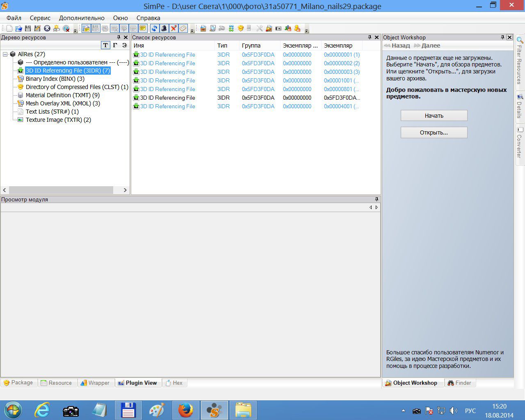Select Texture Image (TXTR) (2) tree item

(58, 120)
